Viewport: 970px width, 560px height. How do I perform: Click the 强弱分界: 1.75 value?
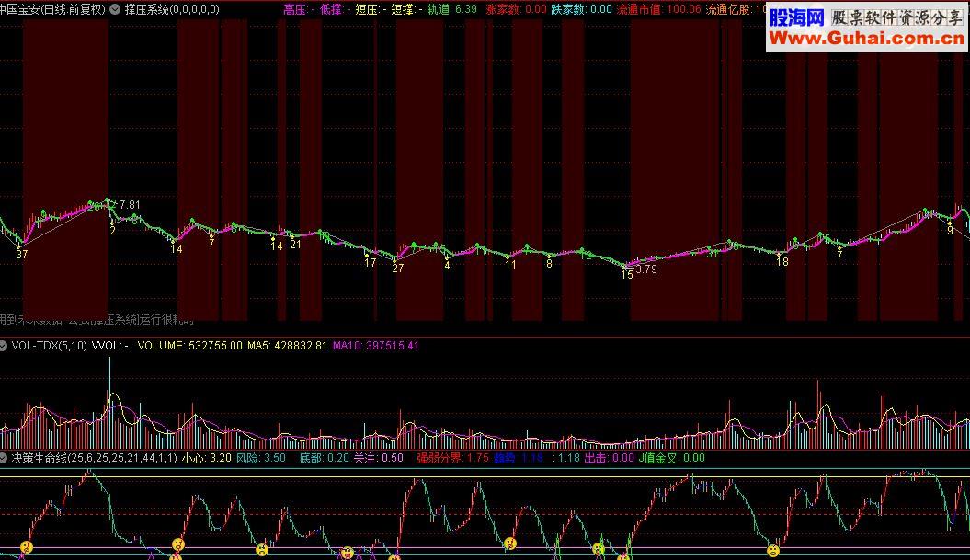click(452, 459)
